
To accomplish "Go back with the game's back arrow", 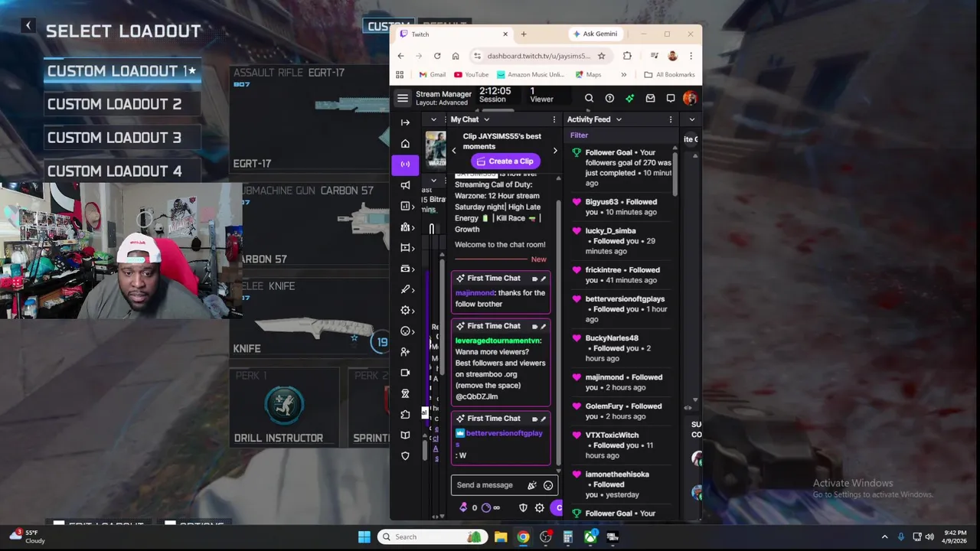I will click(28, 26).
